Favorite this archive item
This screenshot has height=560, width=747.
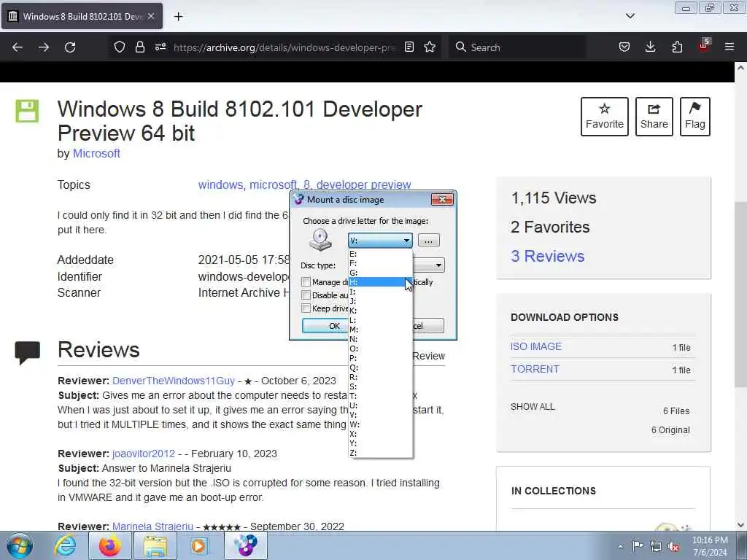[605, 117]
